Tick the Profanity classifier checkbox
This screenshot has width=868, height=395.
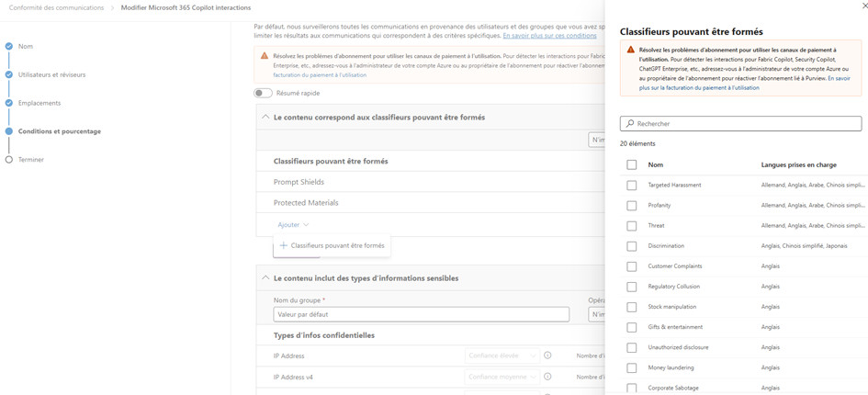632,206
